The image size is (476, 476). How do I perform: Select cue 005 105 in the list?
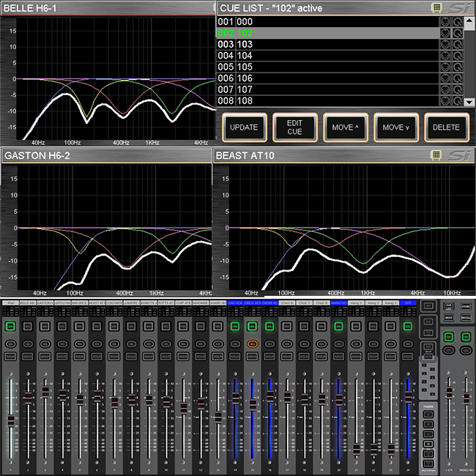click(x=328, y=67)
